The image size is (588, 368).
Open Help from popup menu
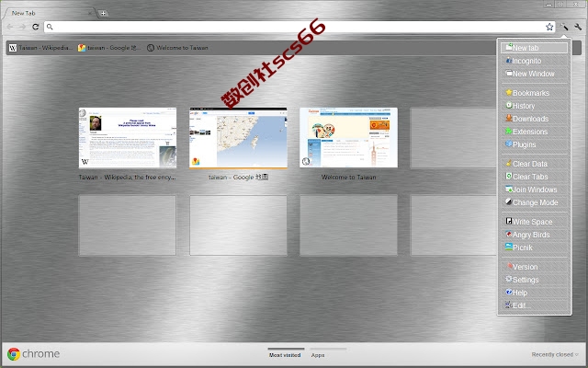[x=534, y=293]
